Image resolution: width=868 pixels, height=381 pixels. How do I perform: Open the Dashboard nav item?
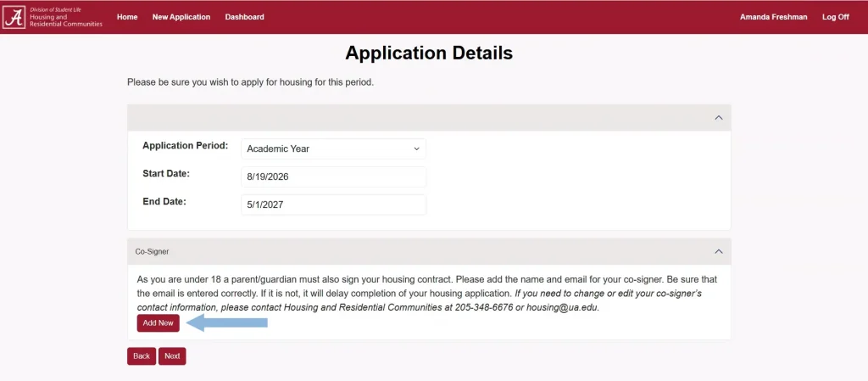point(244,17)
